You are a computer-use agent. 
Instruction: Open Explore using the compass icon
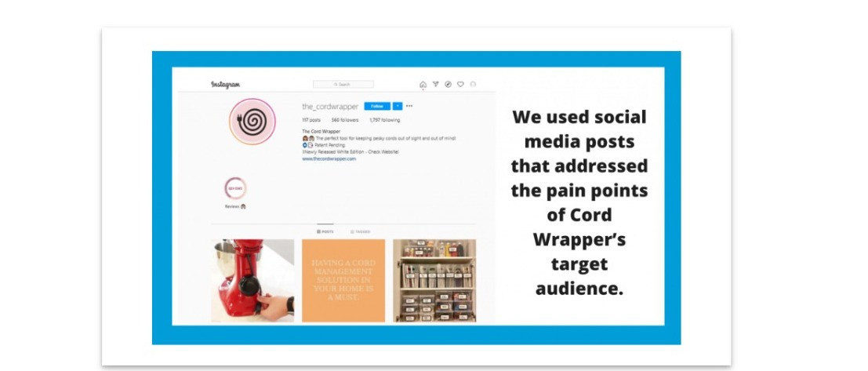click(448, 85)
